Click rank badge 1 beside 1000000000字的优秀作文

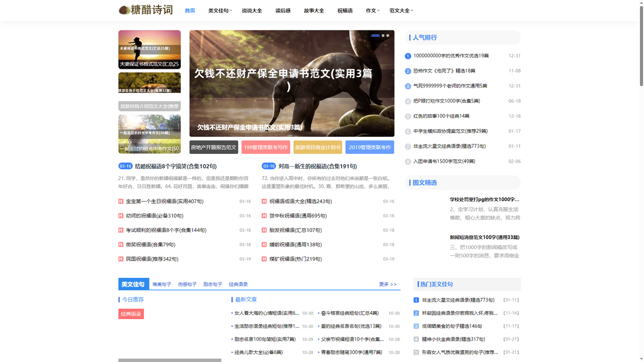pyautogui.click(x=408, y=56)
